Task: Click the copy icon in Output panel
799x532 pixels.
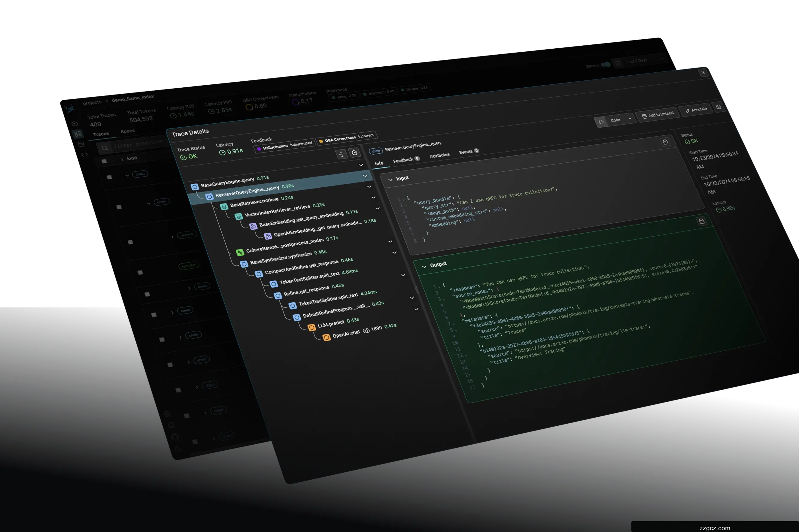Action: click(x=702, y=221)
